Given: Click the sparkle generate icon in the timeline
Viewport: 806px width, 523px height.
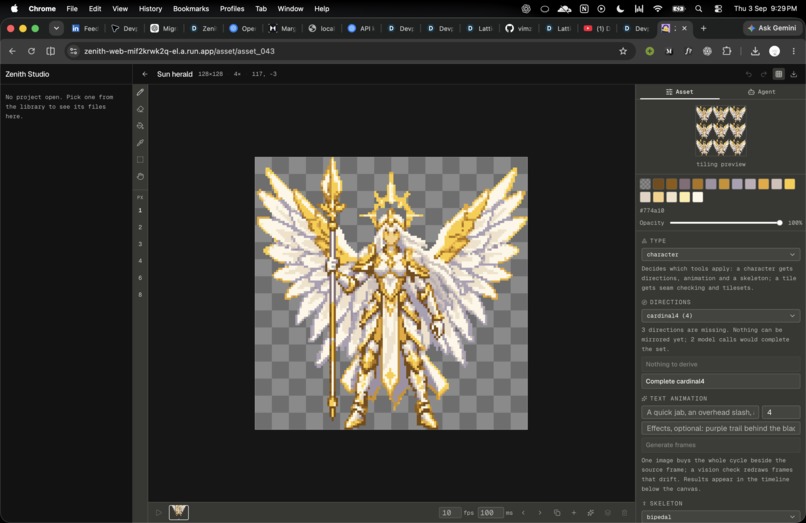Looking at the screenshot, I should (591, 513).
